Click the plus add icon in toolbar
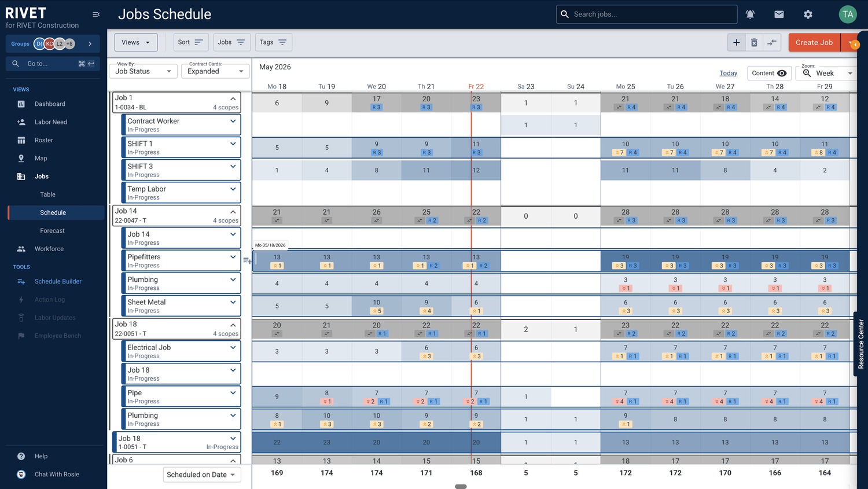Image resolution: width=868 pixels, height=489 pixels. 736,42
